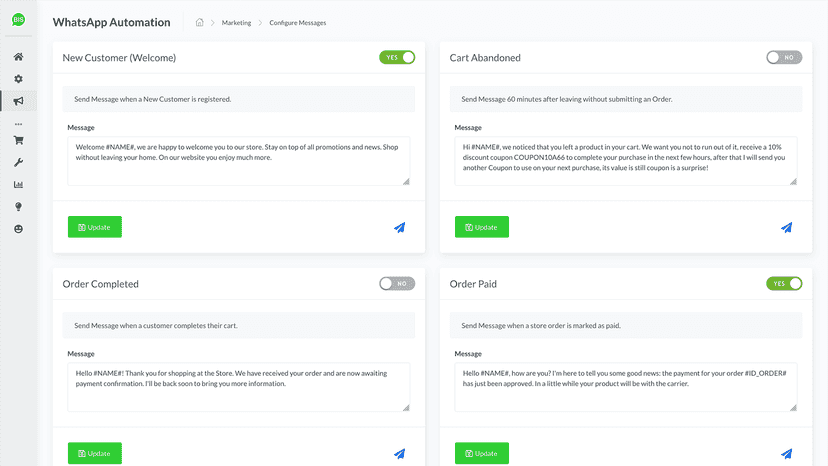Enable the Order Completed toggle
This screenshot has width=828, height=466.
(x=397, y=284)
